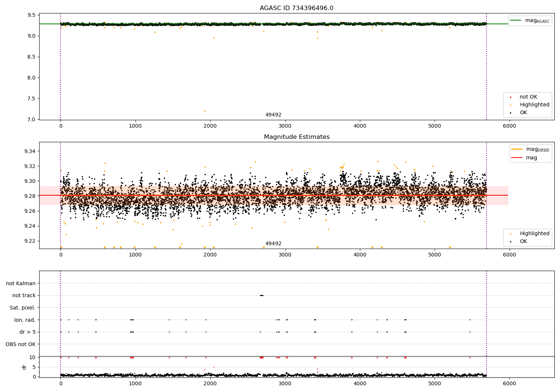Click the orange line swatch beside mag OBSID
Viewport: 560px width, 392px height.
pos(517,149)
